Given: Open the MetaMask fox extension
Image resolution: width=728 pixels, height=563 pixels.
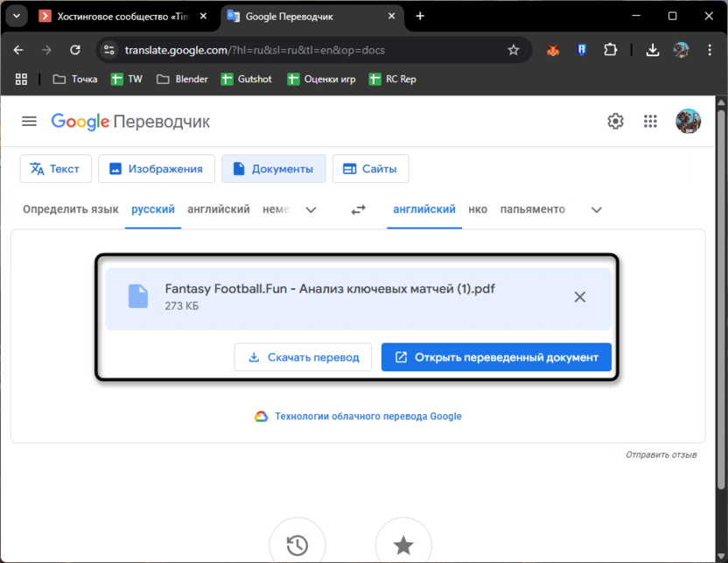Looking at the screenshot, I should [x=552, y=50].
